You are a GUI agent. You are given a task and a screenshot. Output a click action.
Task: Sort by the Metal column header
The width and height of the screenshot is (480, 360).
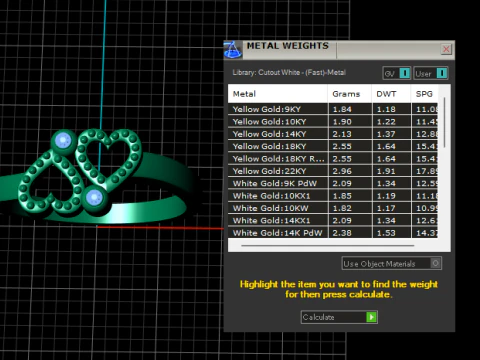pos(277,94)
